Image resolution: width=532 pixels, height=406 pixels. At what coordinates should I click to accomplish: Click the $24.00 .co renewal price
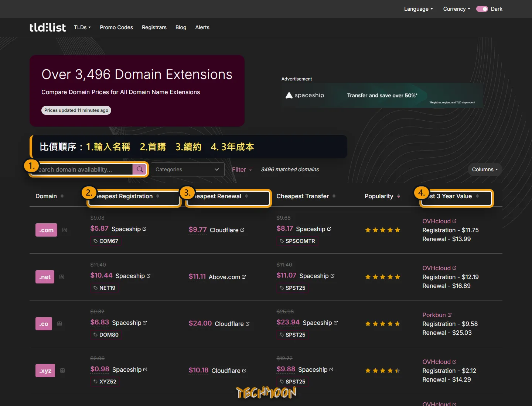[200, 323]
